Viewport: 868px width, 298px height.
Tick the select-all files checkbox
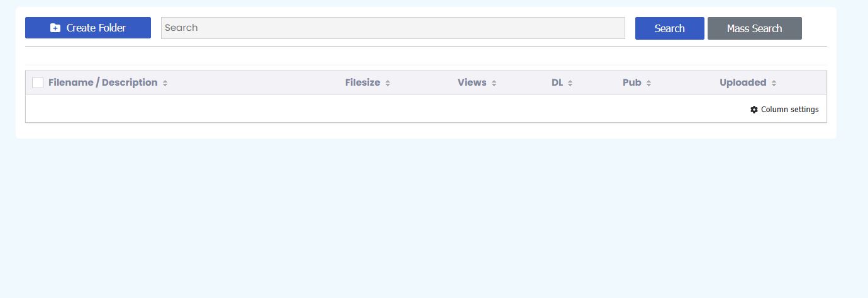tap(38, 83)
